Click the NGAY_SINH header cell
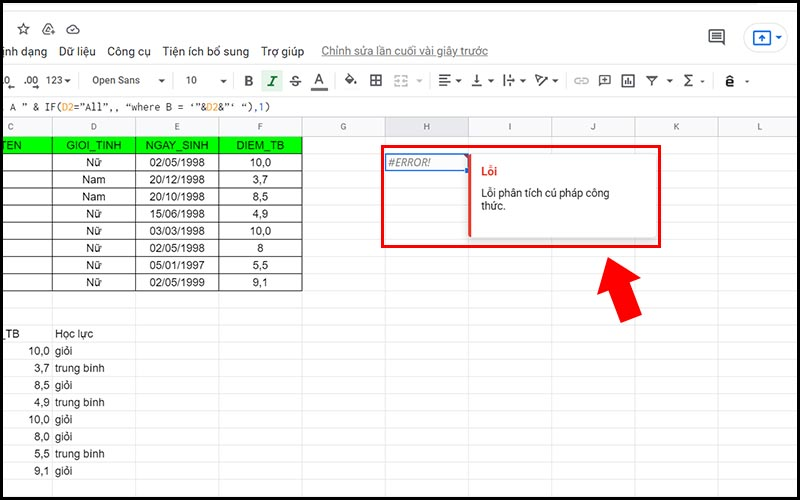The height and width of the screenshot is (500, 800). pyautogui.click(x=177, y=145)
